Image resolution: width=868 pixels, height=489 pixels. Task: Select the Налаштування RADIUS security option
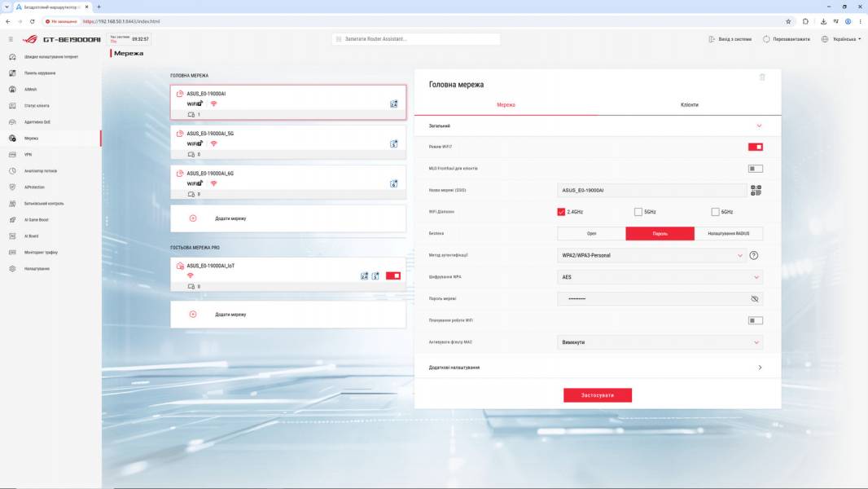coord(729,234)
